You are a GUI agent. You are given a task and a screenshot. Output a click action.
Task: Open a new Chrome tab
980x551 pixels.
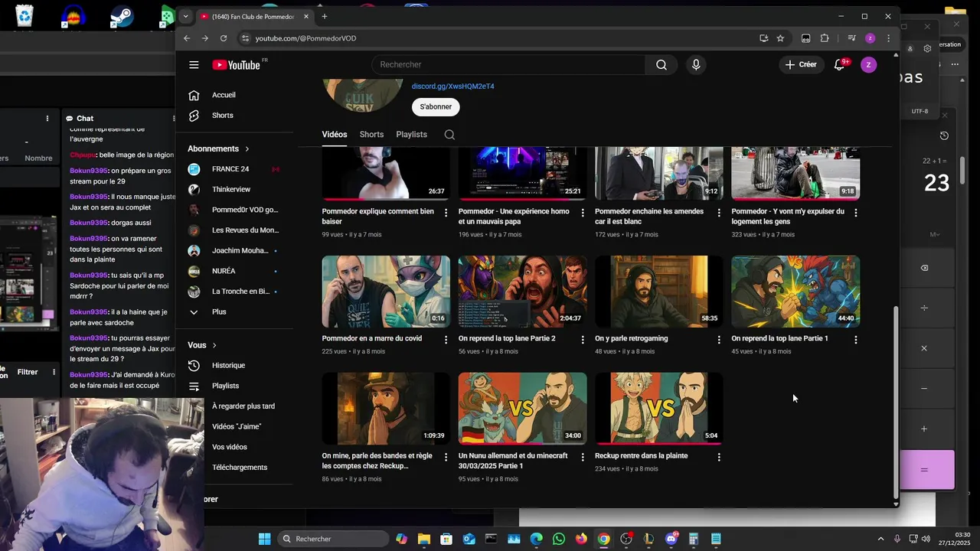[325, 16]
